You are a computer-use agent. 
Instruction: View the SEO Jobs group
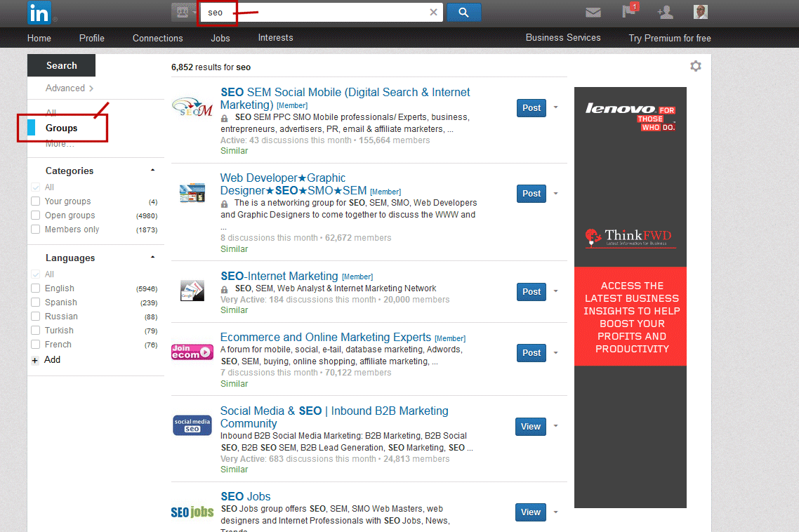(531, 512)
